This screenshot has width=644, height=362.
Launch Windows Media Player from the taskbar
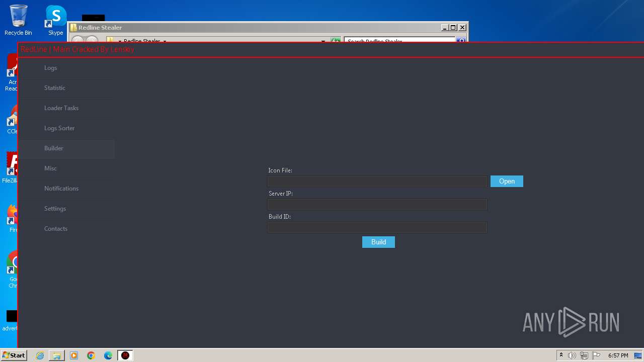pos(74,355)
